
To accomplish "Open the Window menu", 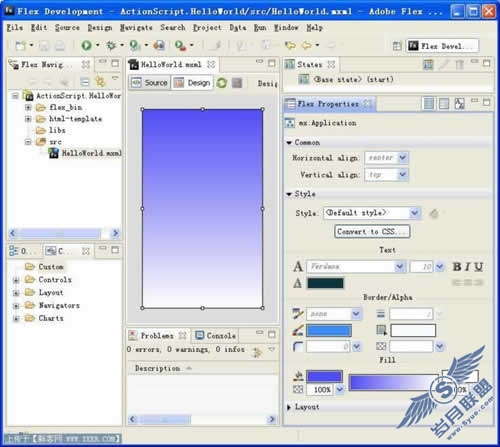I will [x=286, y=28].
